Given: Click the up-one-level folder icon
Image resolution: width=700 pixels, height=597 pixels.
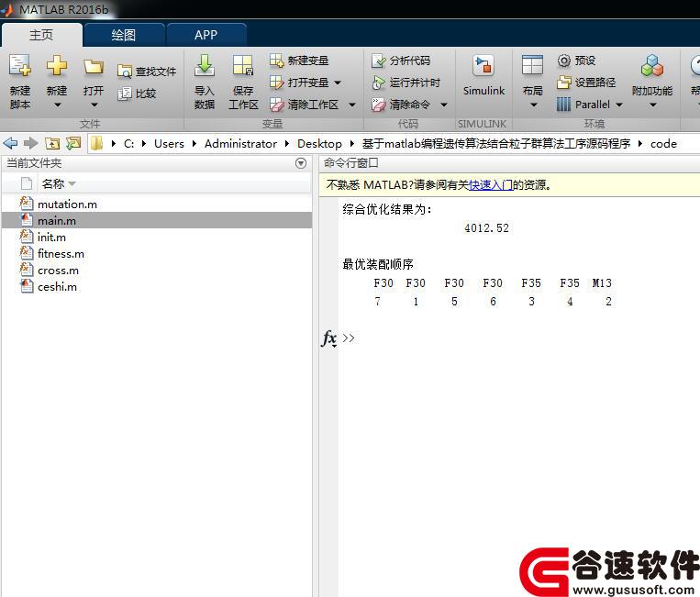Looking at the screenshot, I should (52, 143).
